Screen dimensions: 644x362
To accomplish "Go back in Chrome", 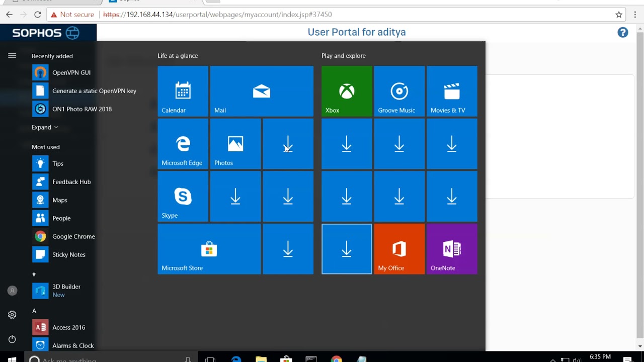I will pyautogui.click(x=9, y=15).
